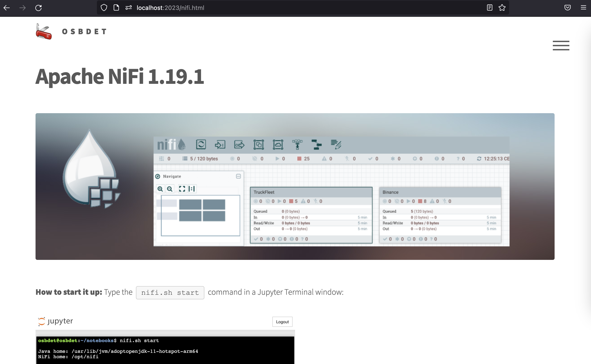Open the Pocket save icon

click(x=567, y=8)
